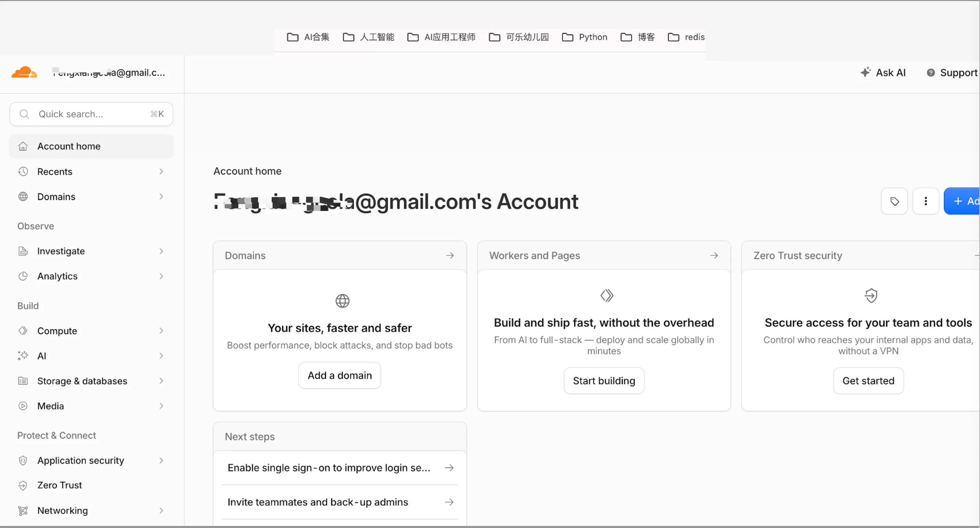Click the blue Add button
The width and height of the screenshot is (980, 528).
pos(962,201)
